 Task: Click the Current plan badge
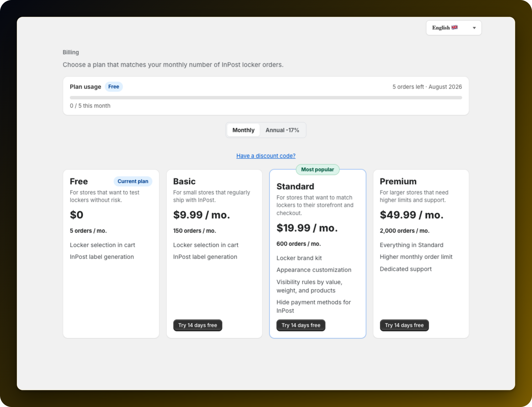(x=133, y=181)
